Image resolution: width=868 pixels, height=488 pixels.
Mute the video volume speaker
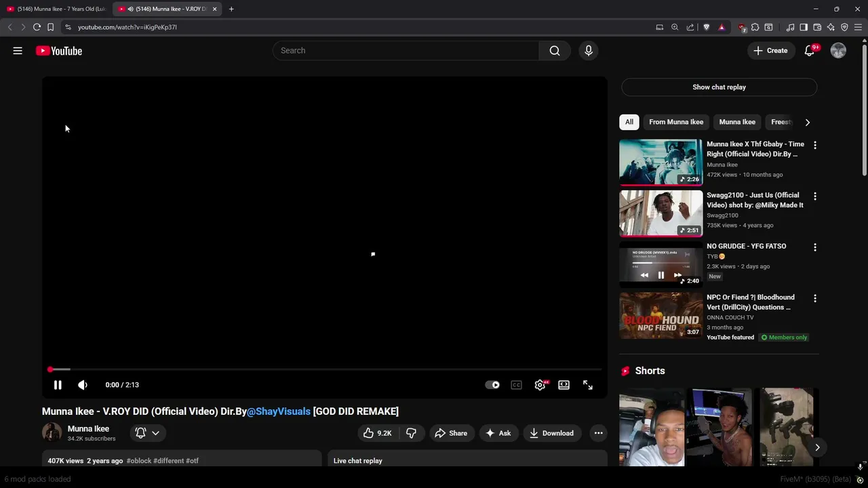coord(82,385)
